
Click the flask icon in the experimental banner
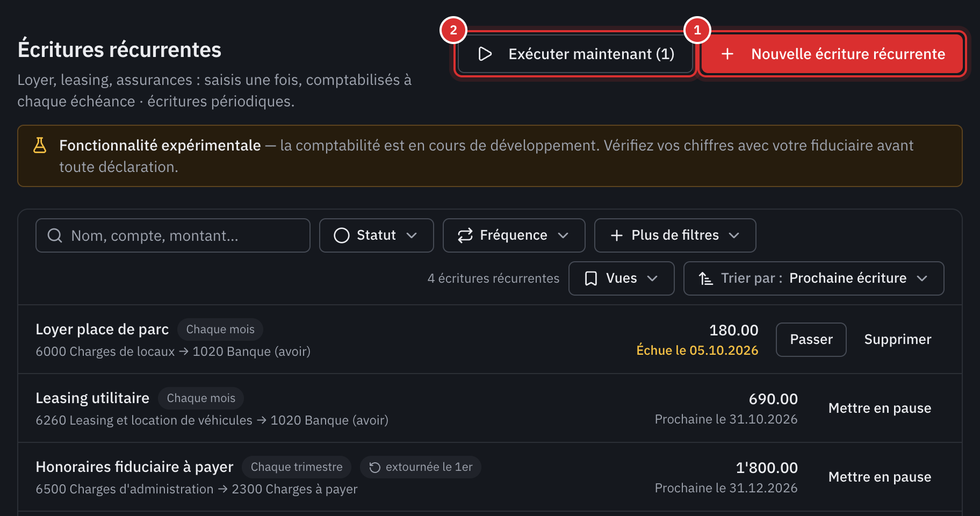(x=40, y=145)
